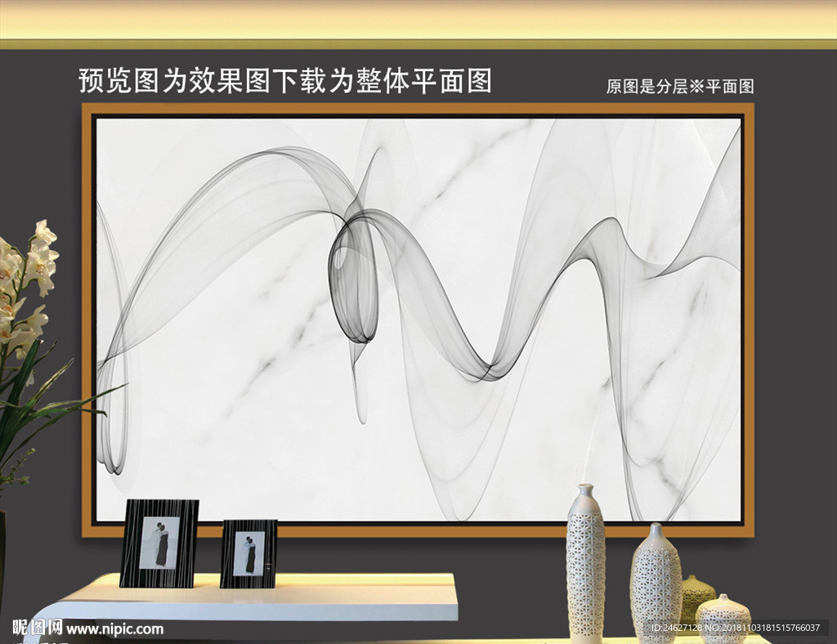
Task: Click the www.nipic.com link text
Action: pyautogui.click(x=114, y=629)
